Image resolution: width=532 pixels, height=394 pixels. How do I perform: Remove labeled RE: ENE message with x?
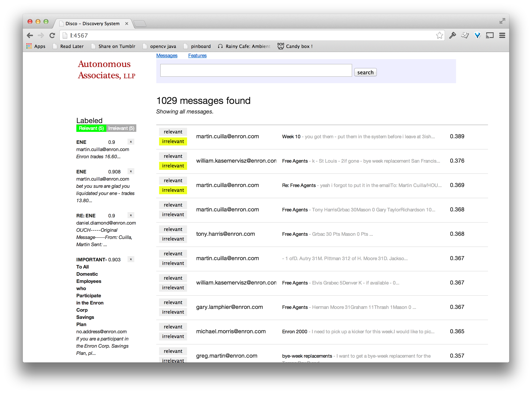(131, 215)
